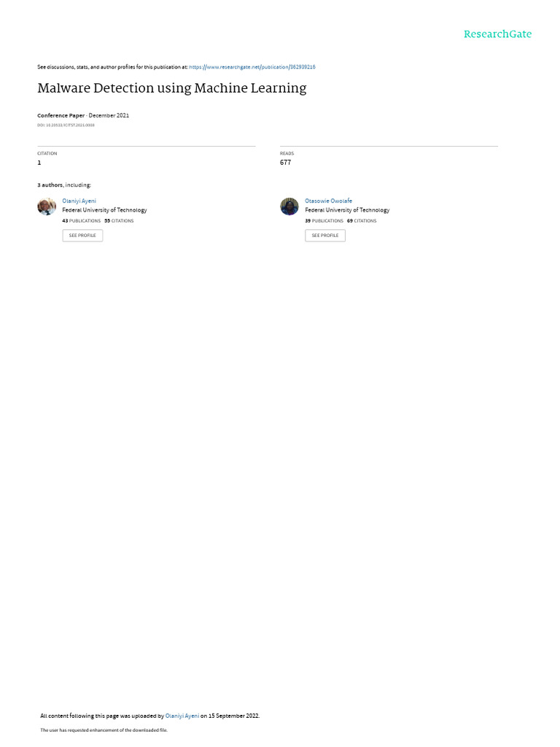The height and width of the screenshot is (747, 560).
Task: Click the Conference Paper label
Action: point(61,115)
